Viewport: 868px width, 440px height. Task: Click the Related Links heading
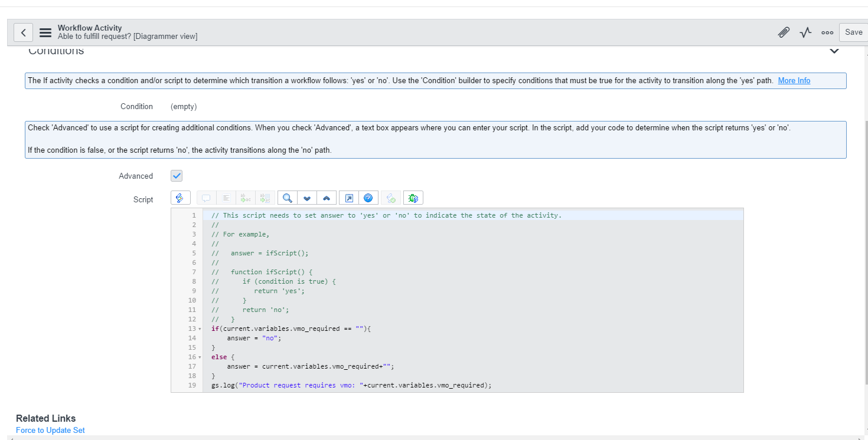tap(46, 418)
